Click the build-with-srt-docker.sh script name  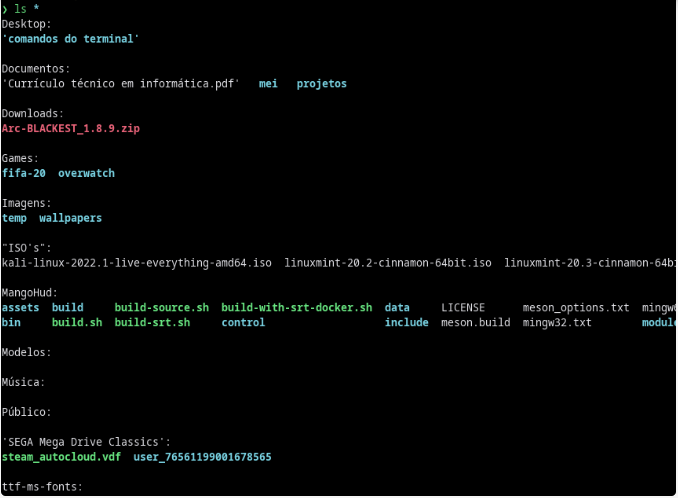[x=297, y=308]
